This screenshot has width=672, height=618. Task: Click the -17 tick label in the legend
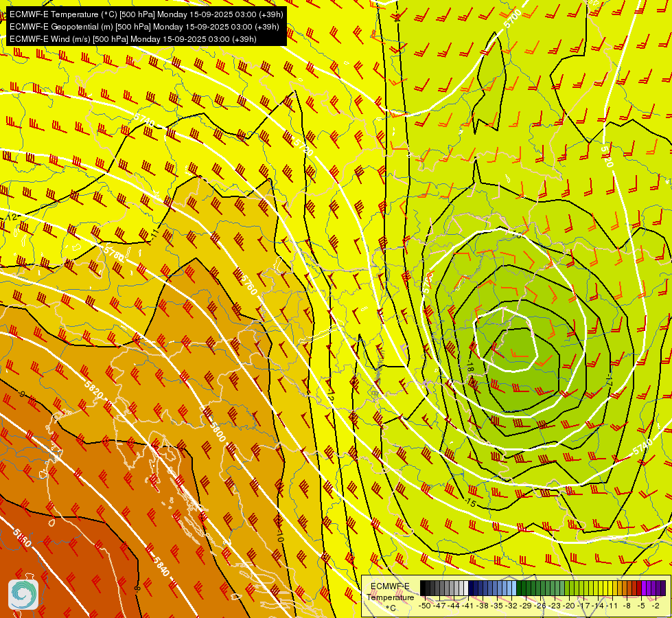583,606
